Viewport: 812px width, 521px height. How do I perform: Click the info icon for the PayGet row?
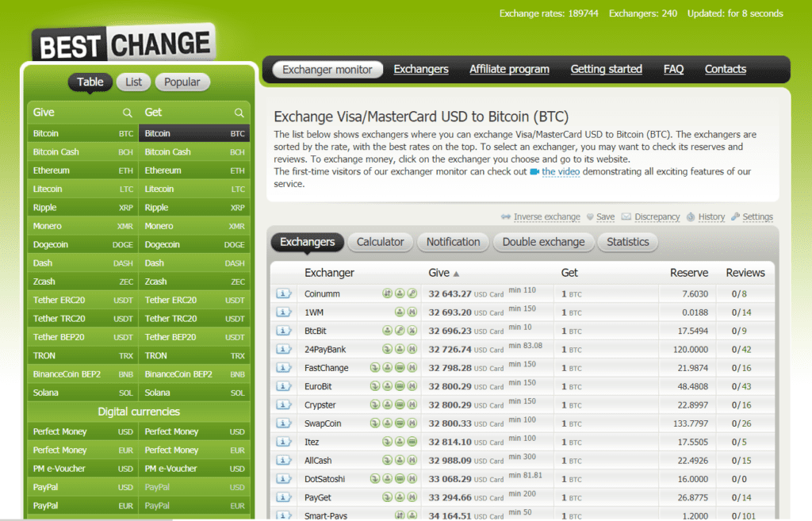pos(284,497)
